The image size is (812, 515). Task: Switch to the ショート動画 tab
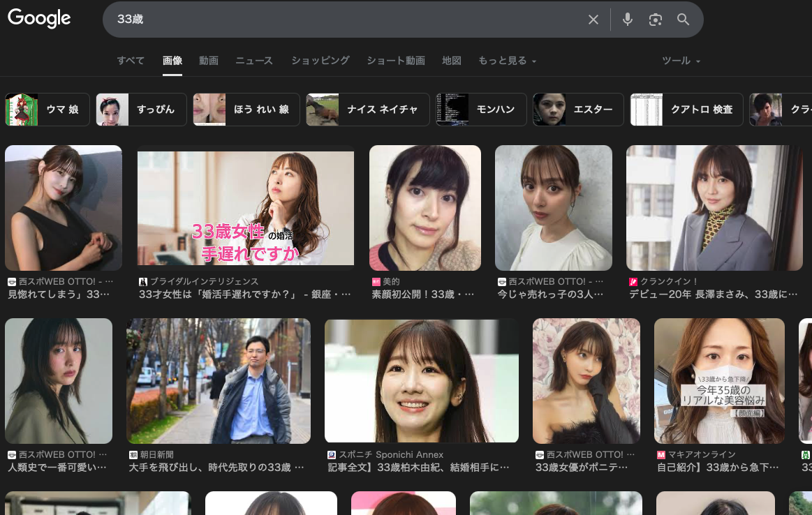tap(396, 61)
